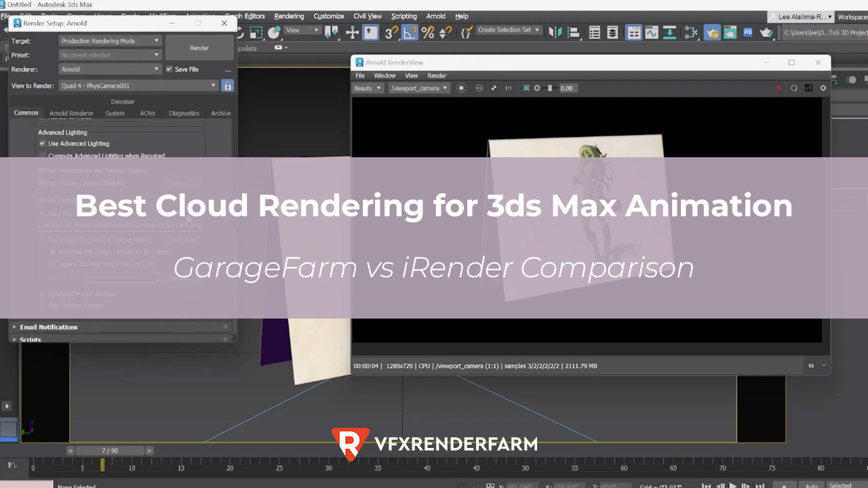
Task: Open RenderView Window menu
Action: (x=384, y=76)
